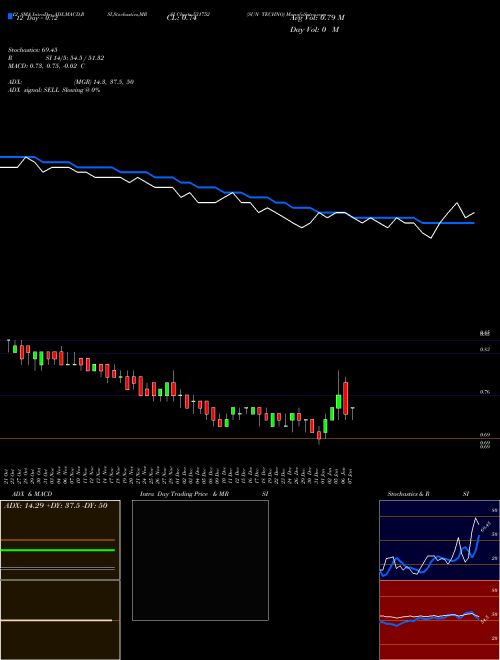Click the red RSI panel chart

pos(439,620)
